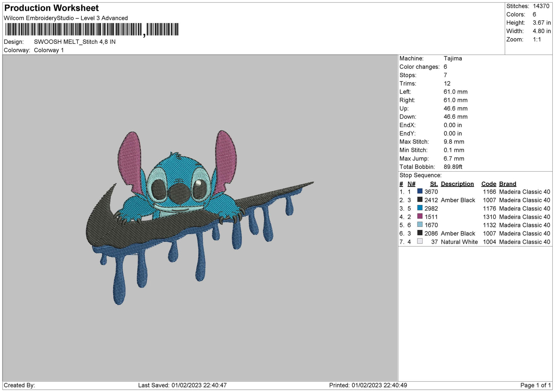Select the black swatch with stitch count 2412
This screenshot has height=392, width=555.
coord(420,200)
